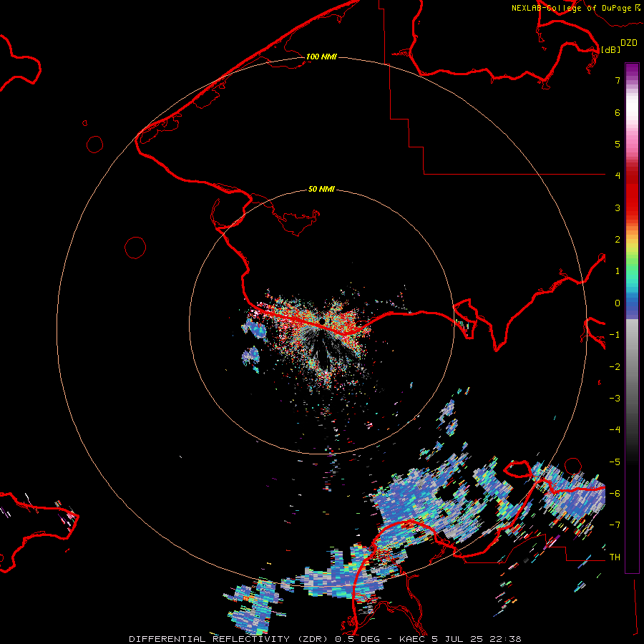This screenshot has width=644, height=644.
Task: Click the -1 value on the color scale
Action: tap(615, 335)
